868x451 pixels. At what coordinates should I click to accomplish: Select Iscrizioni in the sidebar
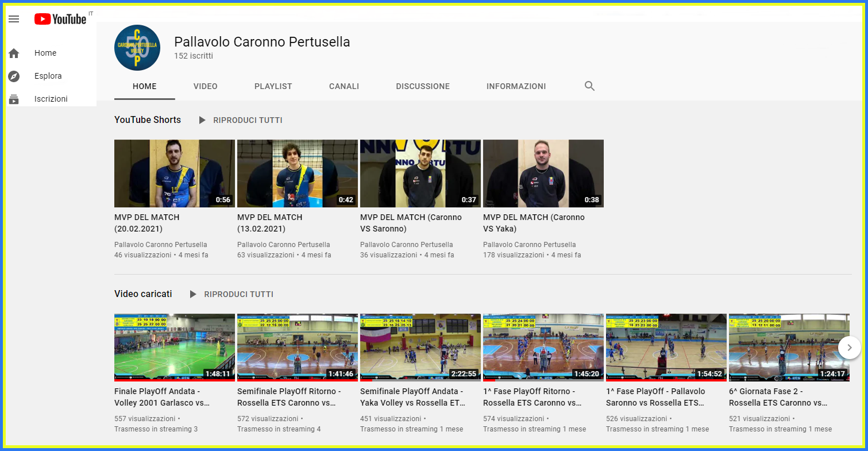coord(51,99)
